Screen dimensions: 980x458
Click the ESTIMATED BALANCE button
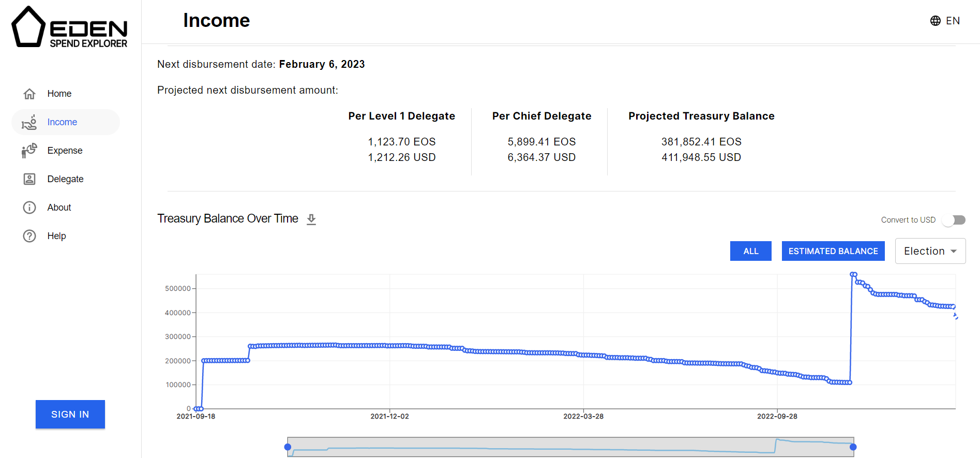tap(833, 251)
